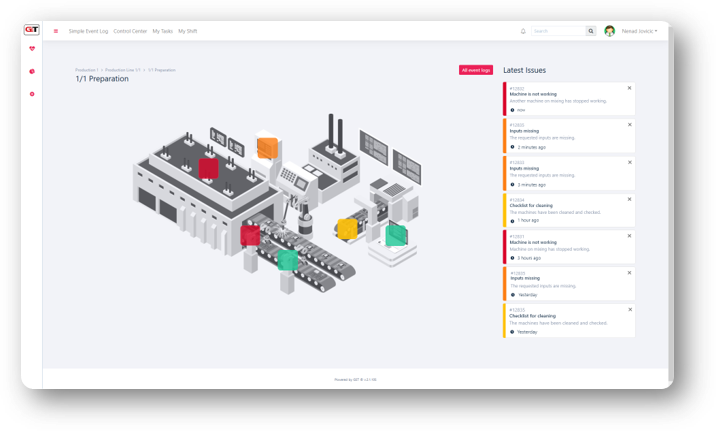Switch to My Shift
Image resolution: width=716 pixels, height=431 pixels.
[188, 31]
